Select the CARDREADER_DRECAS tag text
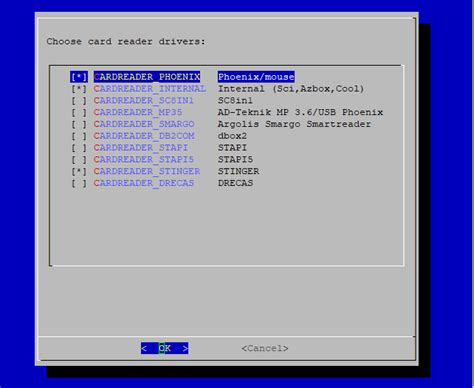This screenshot has width=474, height=388. click(x=144, y=183)
